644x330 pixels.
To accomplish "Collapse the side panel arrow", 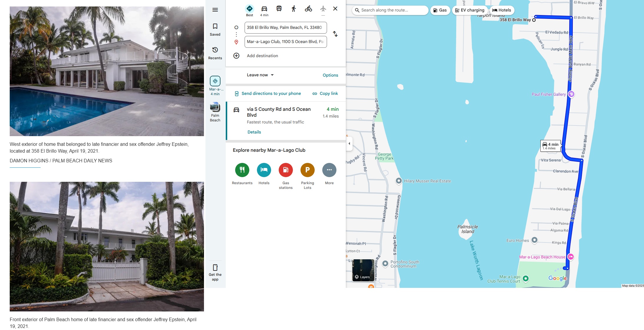I will 349,143.
